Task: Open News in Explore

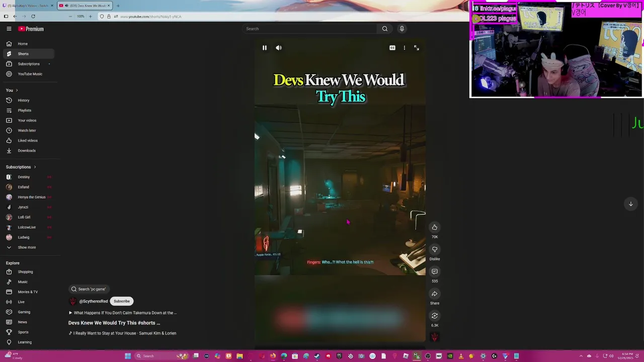Action: click(x=30, y=322)
